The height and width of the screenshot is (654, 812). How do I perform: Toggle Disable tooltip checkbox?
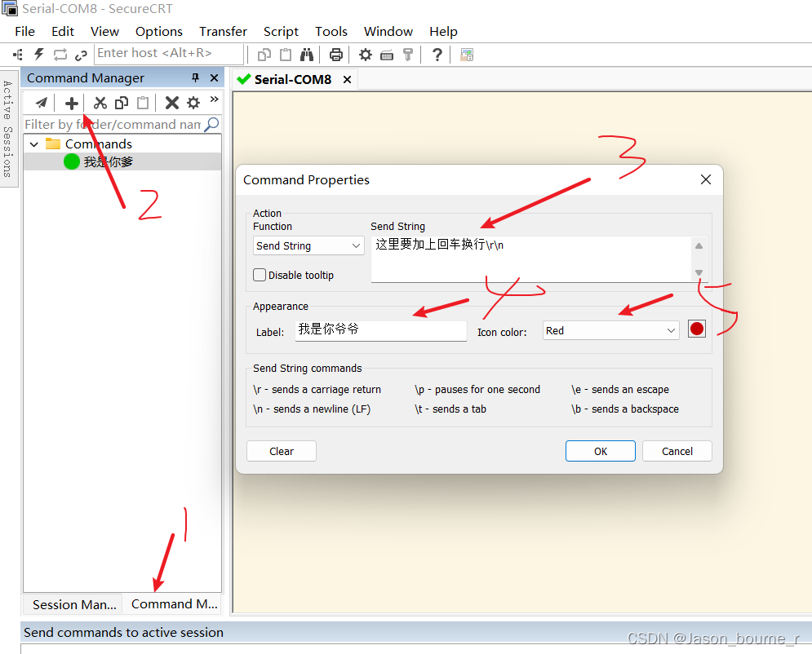pyautogui.click(x=260, y=275)
